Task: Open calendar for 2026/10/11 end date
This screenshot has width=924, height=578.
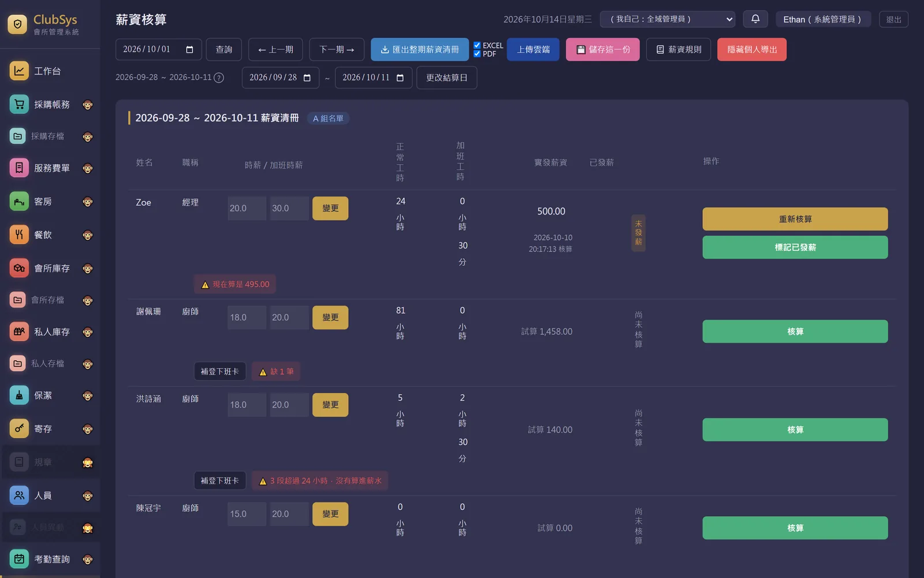Action: (400, 77)
